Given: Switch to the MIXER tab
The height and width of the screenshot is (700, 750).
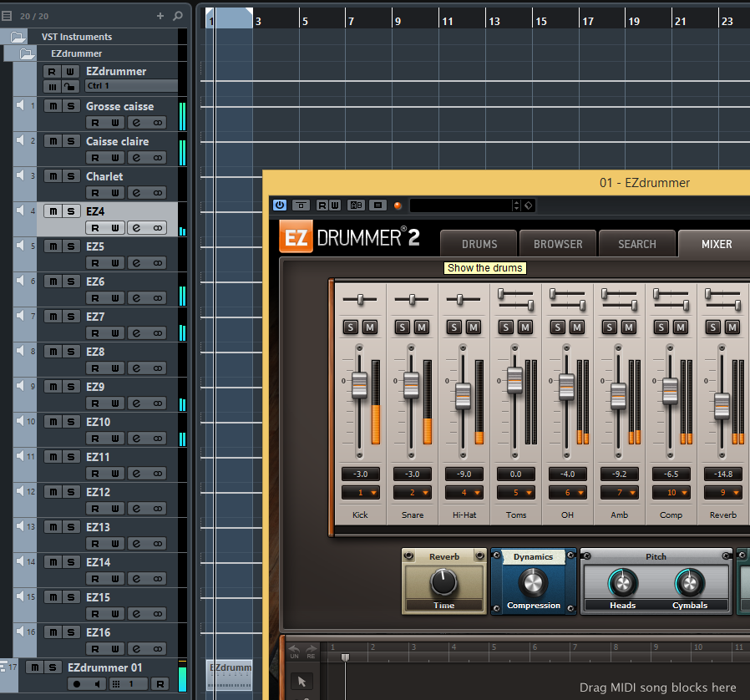Looking at the screenshot, I should pos(716,244).
